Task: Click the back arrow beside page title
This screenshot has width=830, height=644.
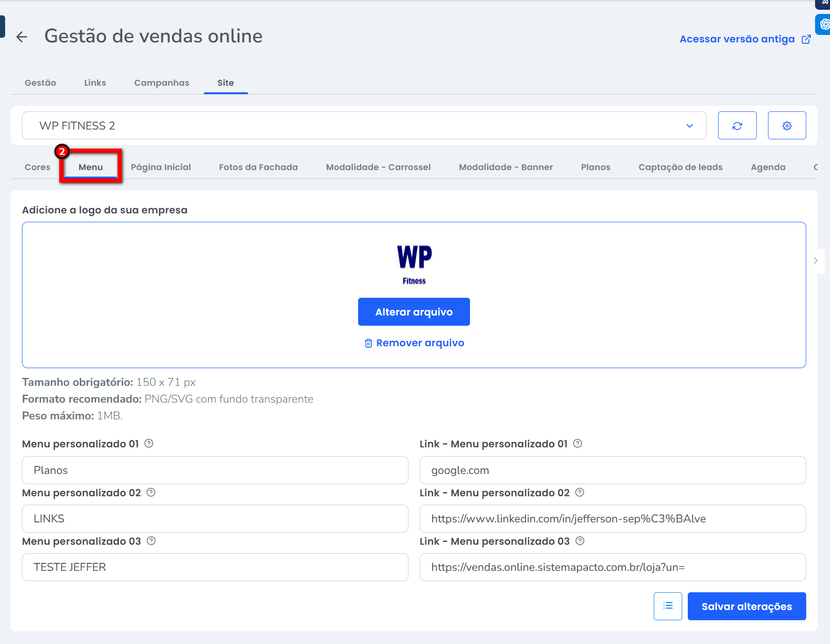Action: coord(21,37)
